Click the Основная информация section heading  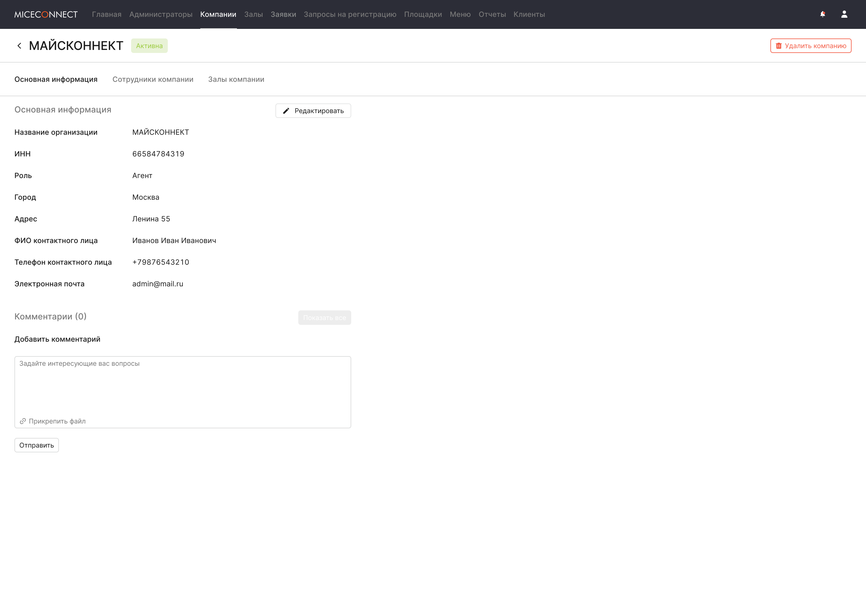tap(63, 109)
